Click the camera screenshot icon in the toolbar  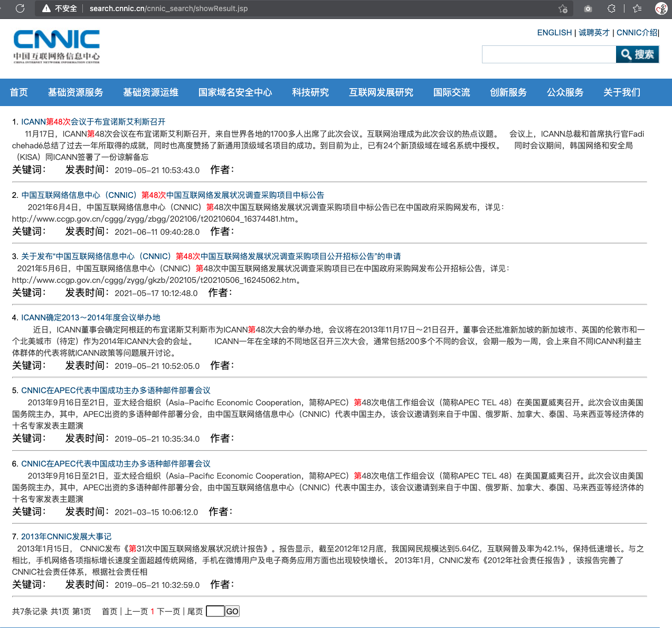(x=588, y=8)
